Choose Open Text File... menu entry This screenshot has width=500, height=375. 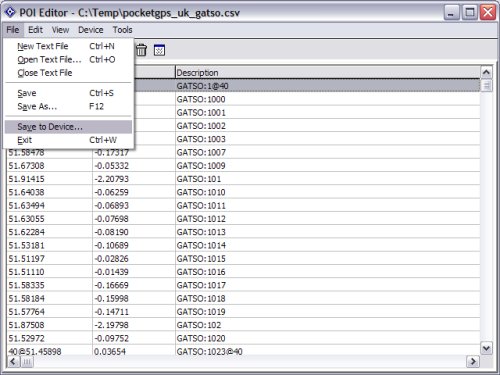68,59
